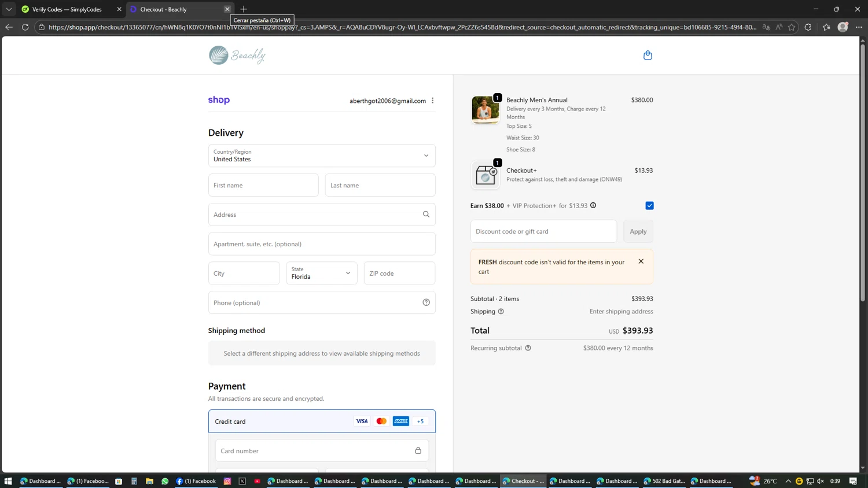This screenshot has width=868, height=488.
Task: Uncheck the VIP Protection+ checkbox
Action: pyautogui.click(x=649, y=206)
